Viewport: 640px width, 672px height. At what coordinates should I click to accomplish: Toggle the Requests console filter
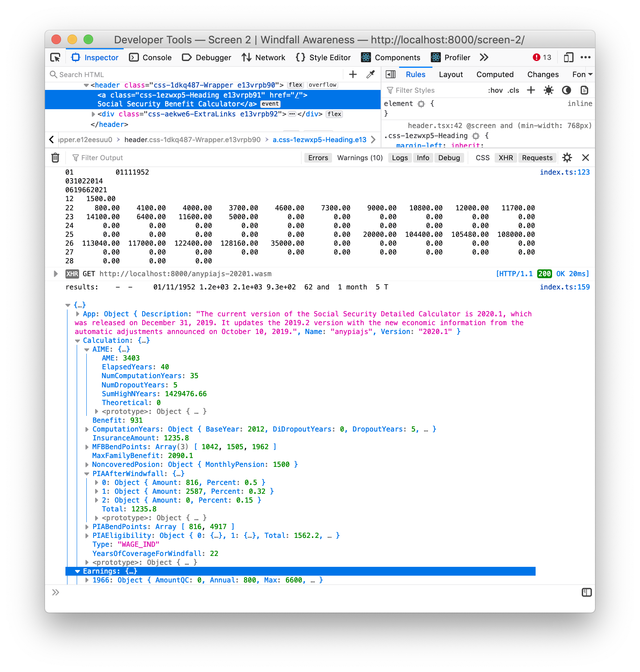pyautogui.click(x=537, y=158)
